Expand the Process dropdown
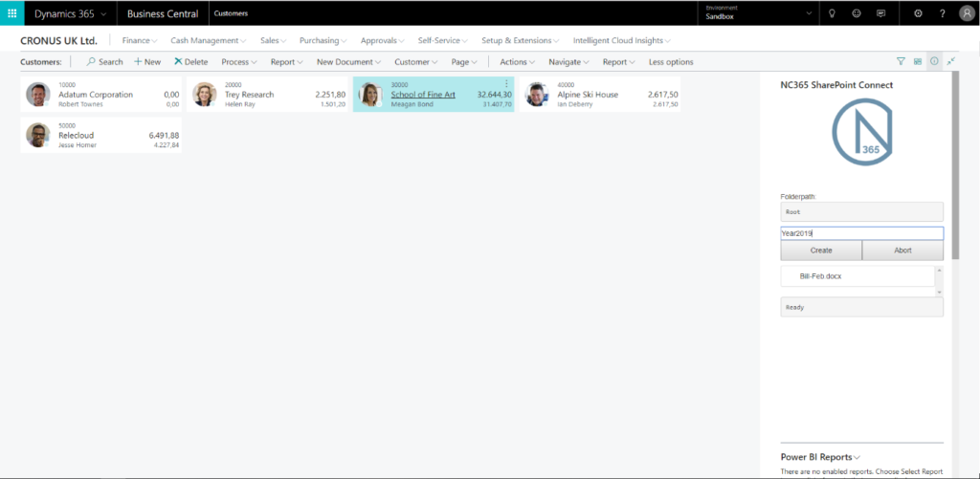Screen dimensions: 980x479 pyautogui.click(x=239, y=62)
